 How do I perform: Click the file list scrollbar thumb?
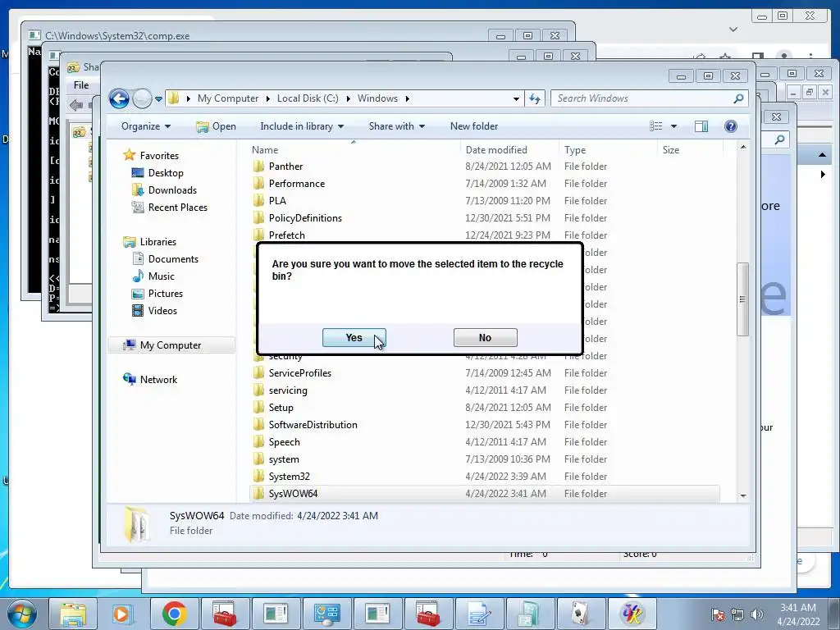(x=742, y=299)
